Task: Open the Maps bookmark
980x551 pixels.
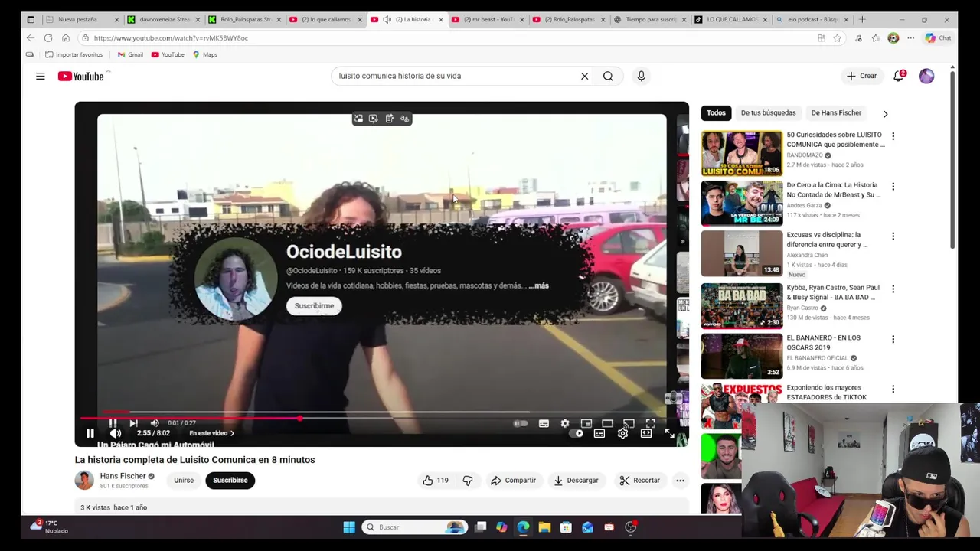Action: tap(204, 54)
